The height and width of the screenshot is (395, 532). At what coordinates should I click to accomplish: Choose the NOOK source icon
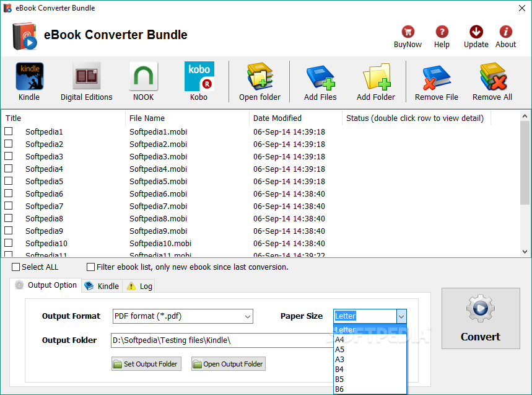144,76
